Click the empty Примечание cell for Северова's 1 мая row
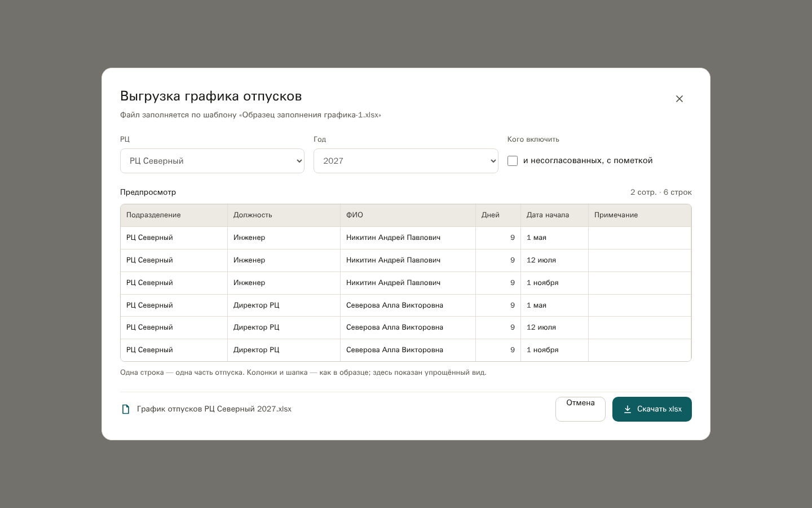This screenshot has height=508, width=812. point(639,305)
